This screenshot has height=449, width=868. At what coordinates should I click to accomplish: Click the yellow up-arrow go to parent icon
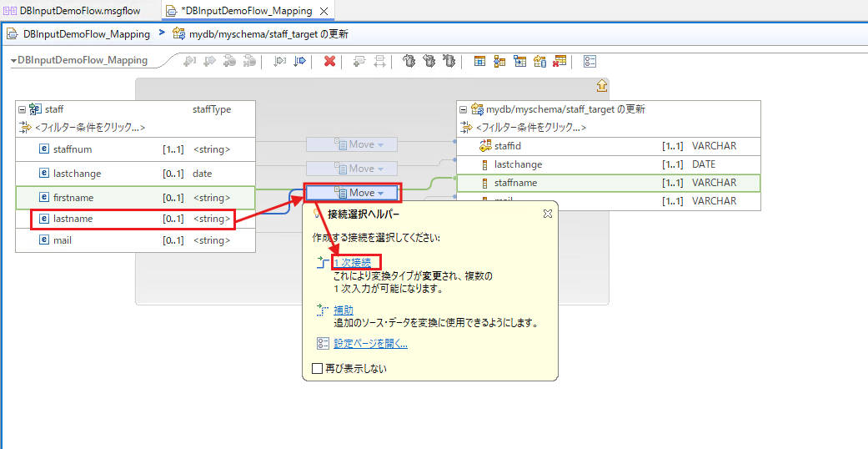(x=602, y=86)
